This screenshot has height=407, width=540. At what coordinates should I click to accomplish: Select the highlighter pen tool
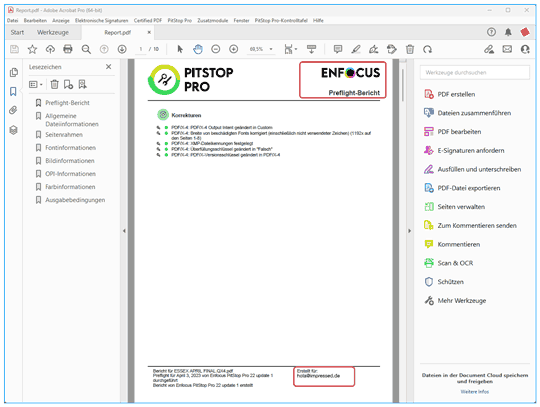[x=356, y=49]
